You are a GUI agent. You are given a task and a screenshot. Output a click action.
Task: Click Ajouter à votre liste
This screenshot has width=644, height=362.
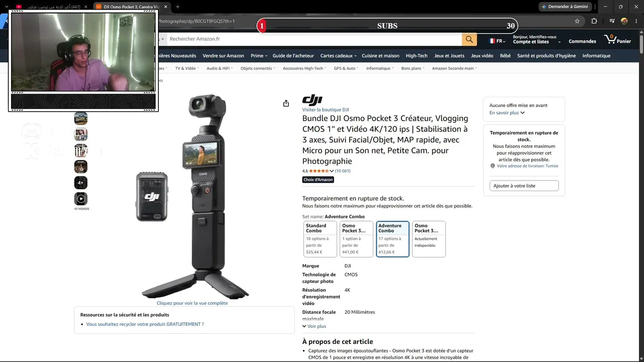(x=524, y=186)
